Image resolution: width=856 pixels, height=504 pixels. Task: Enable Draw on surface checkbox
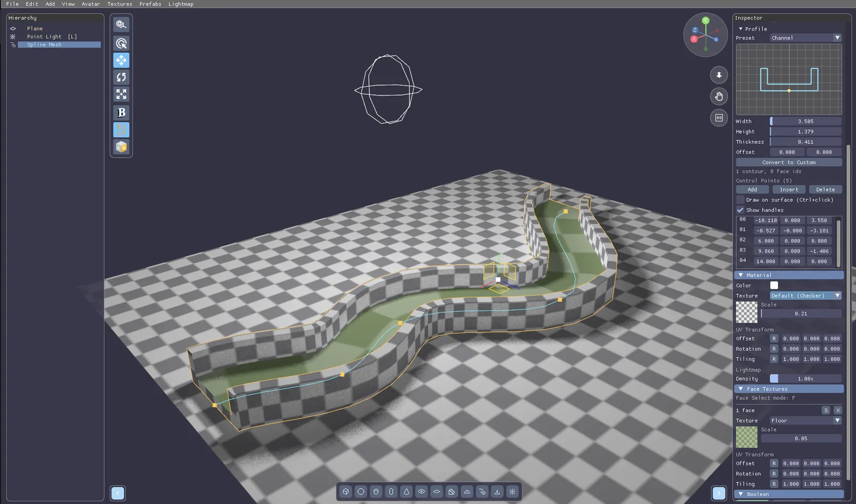coord(740,200)
